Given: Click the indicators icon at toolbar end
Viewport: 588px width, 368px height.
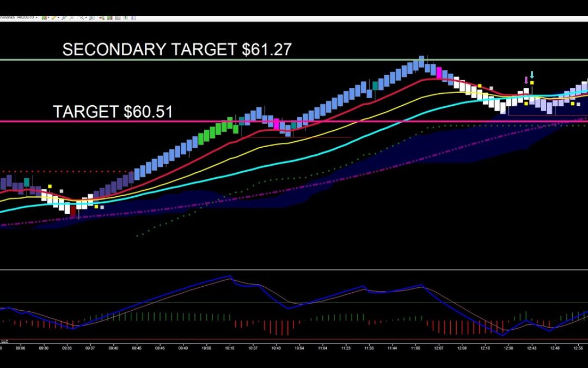Looking at the screenshot, I should 133,16.
